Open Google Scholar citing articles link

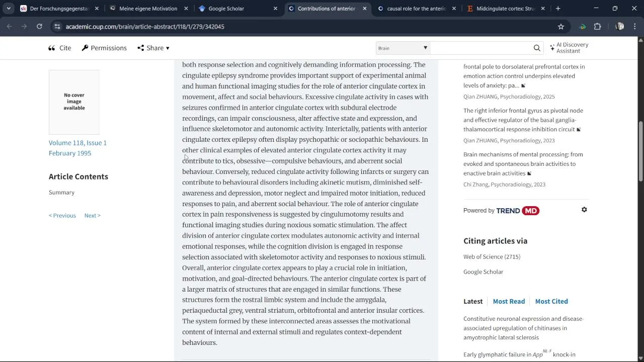pos(483,272)
